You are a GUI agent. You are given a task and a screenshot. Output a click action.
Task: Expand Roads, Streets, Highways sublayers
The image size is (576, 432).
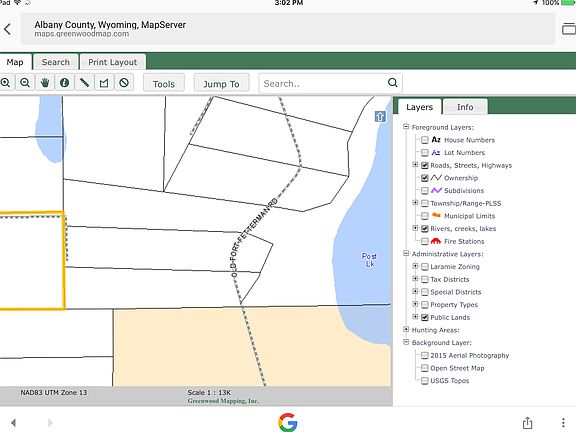pyautogui.click(x=415, y=165)
